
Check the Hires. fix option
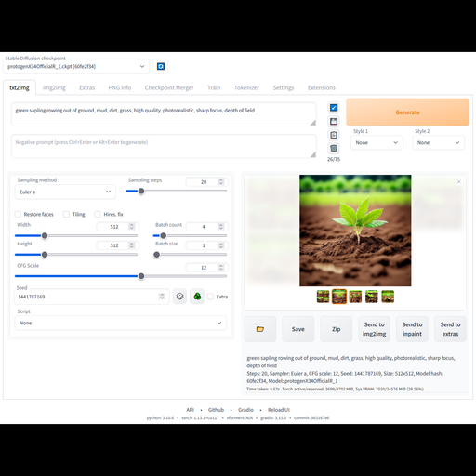[98, 214]
